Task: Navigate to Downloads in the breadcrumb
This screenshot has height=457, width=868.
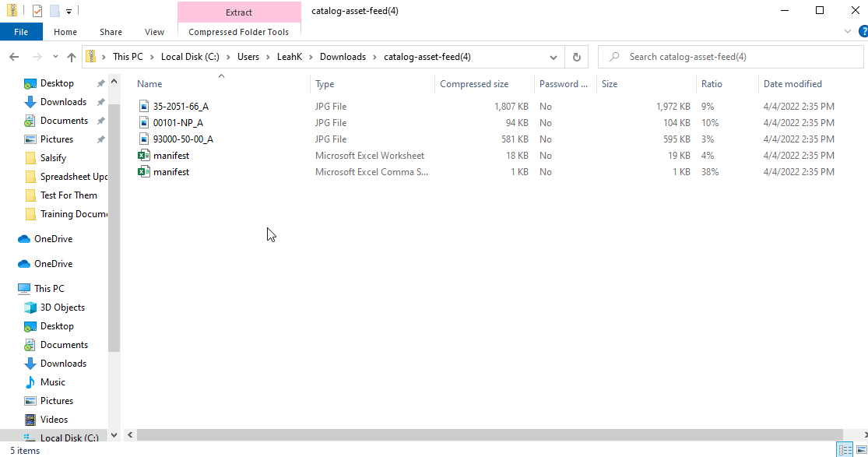Action: pos(343,57)
